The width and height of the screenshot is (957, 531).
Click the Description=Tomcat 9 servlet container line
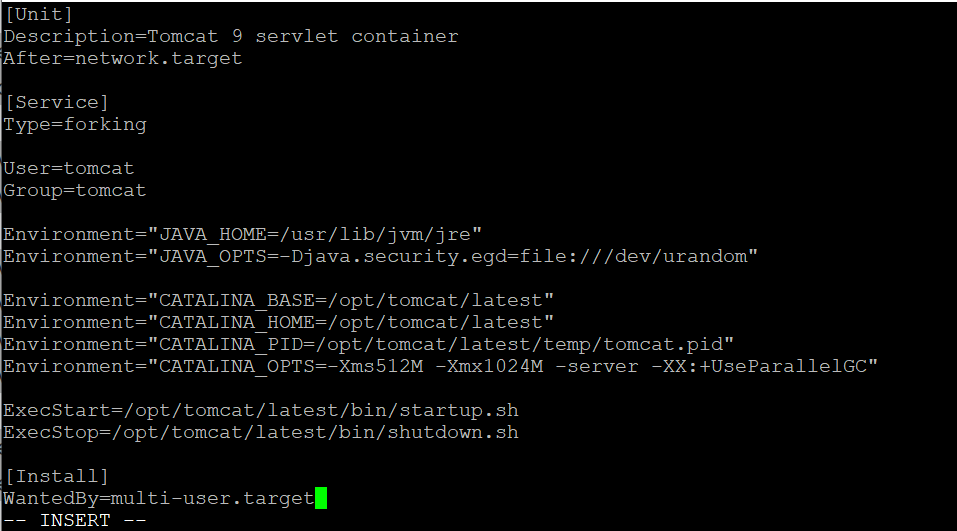tap(231, 37)
